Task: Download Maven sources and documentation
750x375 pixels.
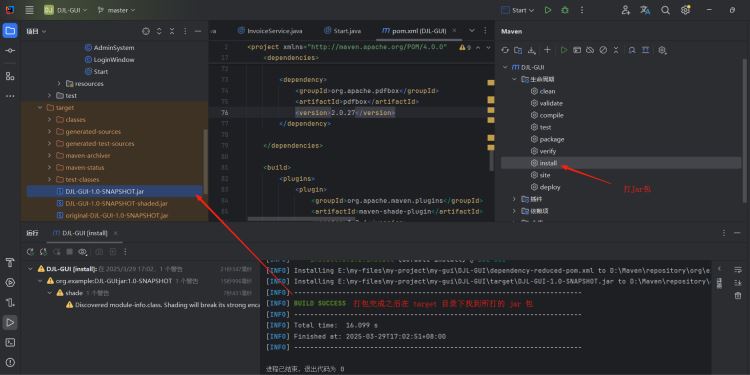Action: [x=531, y=50]
